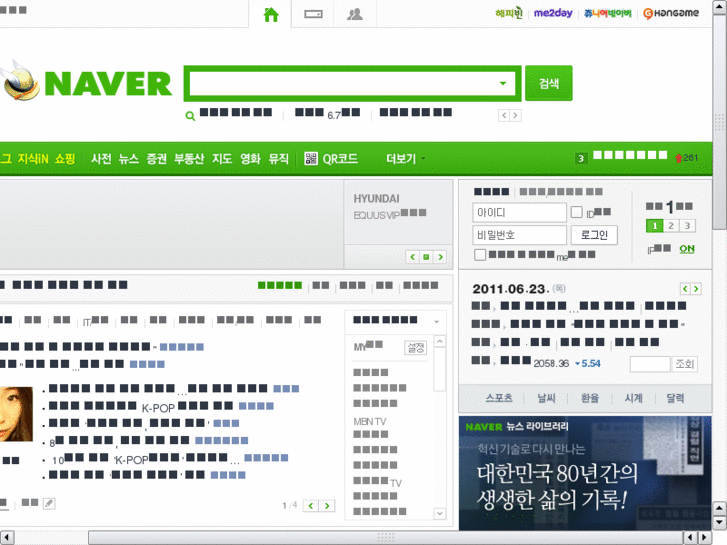727x545 pixels.
Task: Open the search box autocomplete dropdown arrow
Action: click(x=503, y=83)
